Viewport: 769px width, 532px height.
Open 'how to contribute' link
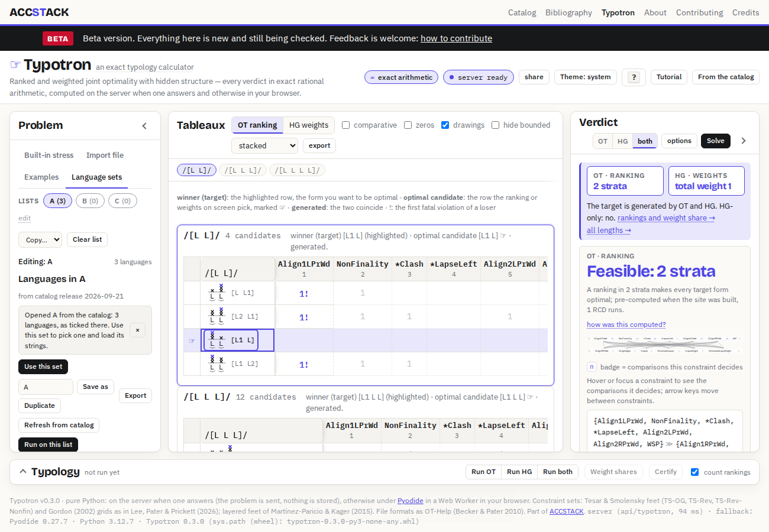(x=456, y=38)
